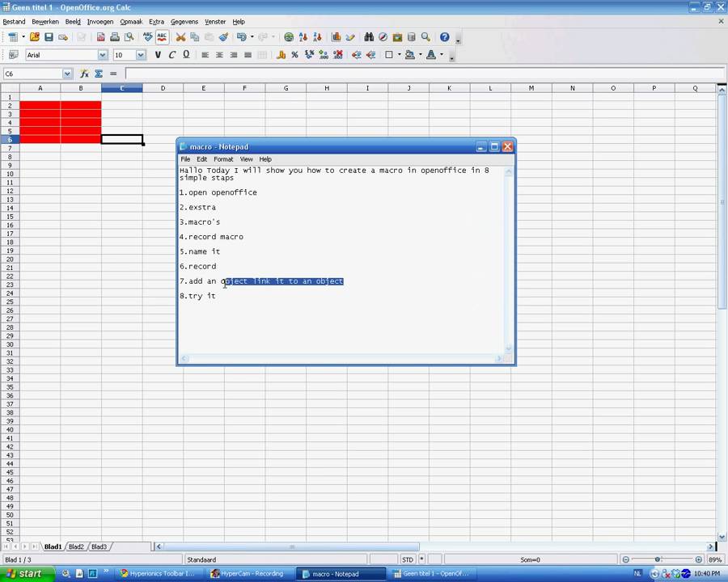The image size is (728, 582).
Task: Open the zoom magnifier dialog
Action: pyautogui.click(x=425, y=37)
